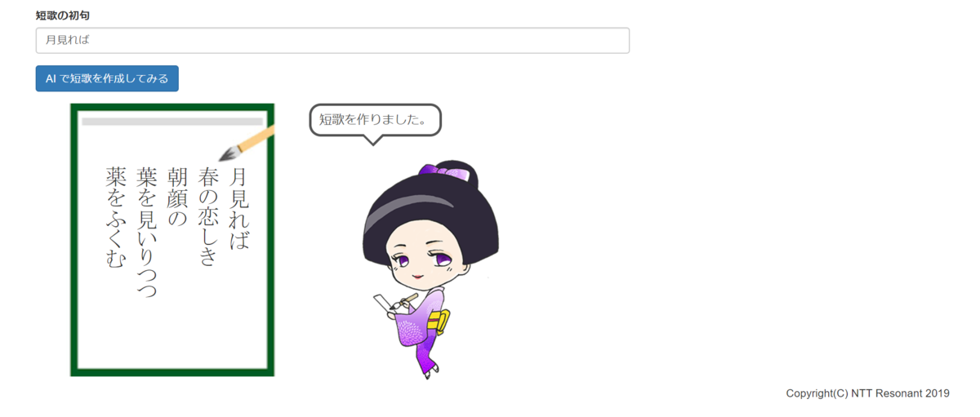Click the gray bar atop the poem paper
Screen dimensions: 980x417
pyautogui.click(x=172, y=122)
